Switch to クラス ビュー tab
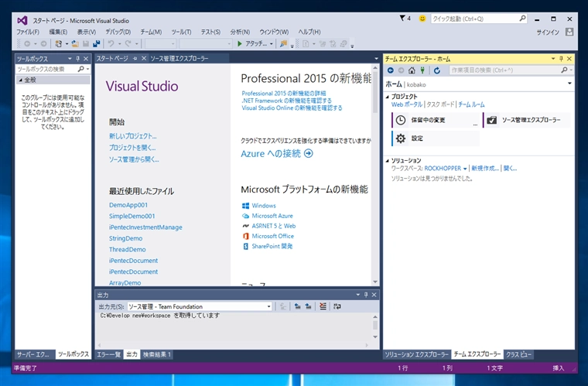Screen dimensions: 588x386 click(x=518, y=354)
